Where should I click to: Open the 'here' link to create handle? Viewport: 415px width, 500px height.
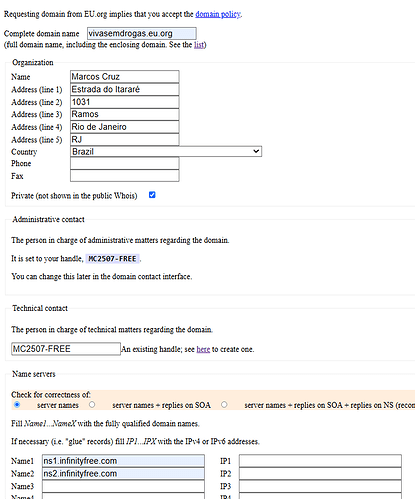tap(203, 349)
